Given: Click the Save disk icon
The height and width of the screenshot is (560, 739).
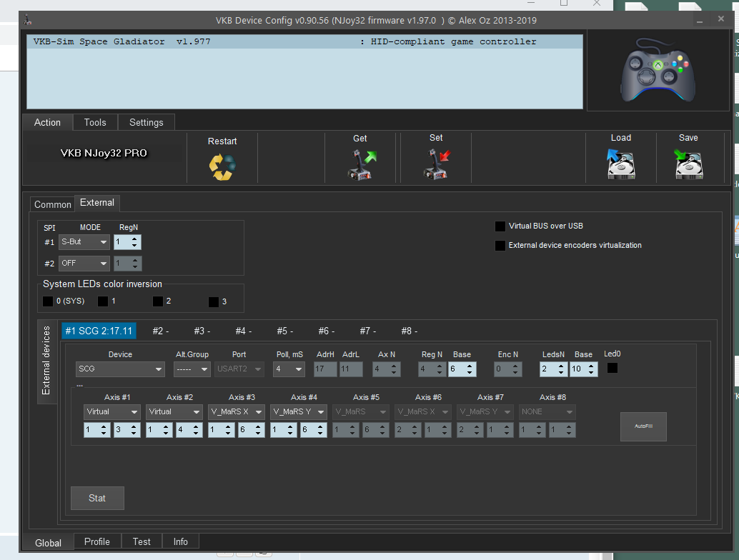Looking at the screenshot, I should [x=688, y=164].
